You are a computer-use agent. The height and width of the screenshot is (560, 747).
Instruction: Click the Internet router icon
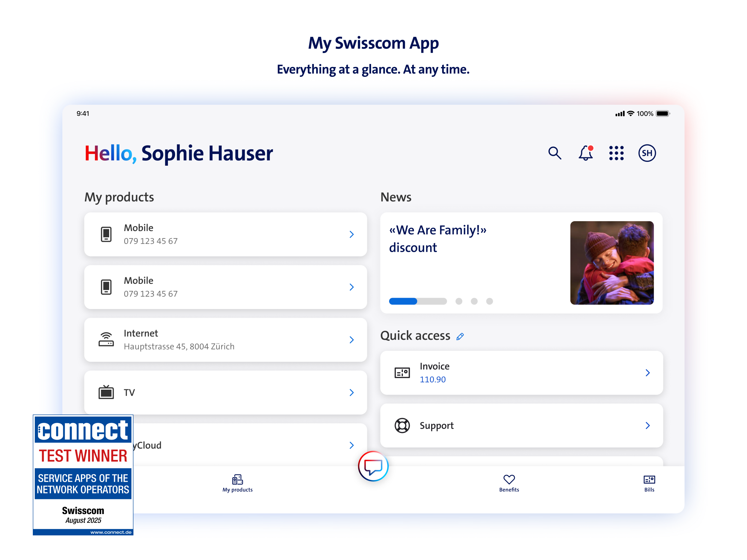tap(106, 339)
